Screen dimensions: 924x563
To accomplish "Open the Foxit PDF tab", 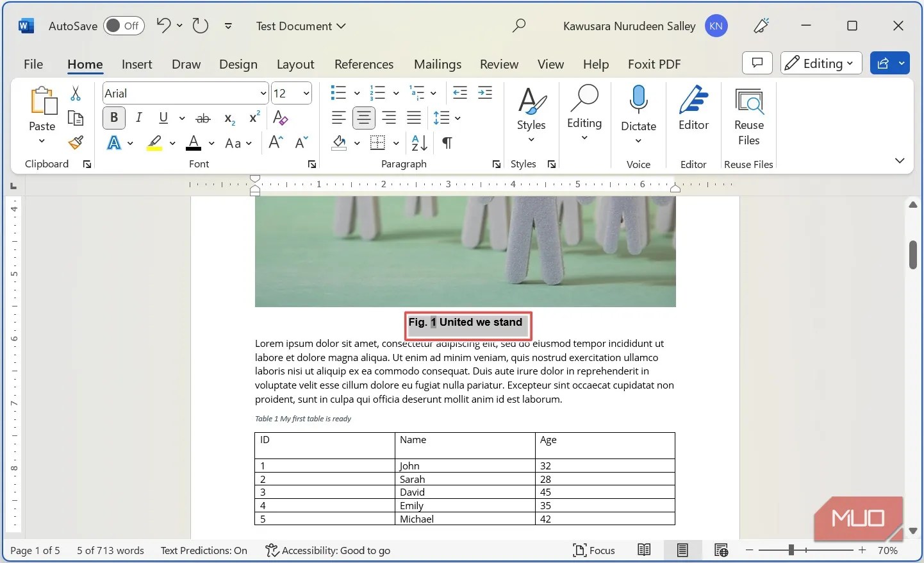I will 654,64.
